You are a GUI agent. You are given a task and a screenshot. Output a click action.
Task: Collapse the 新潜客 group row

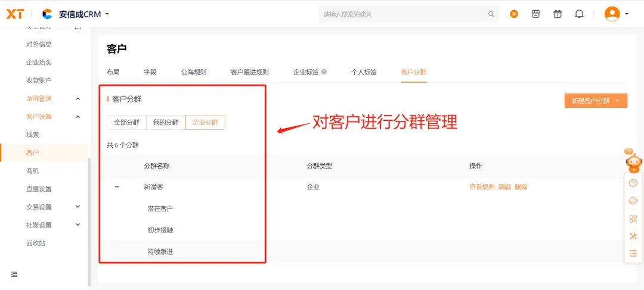click(117, 187)
